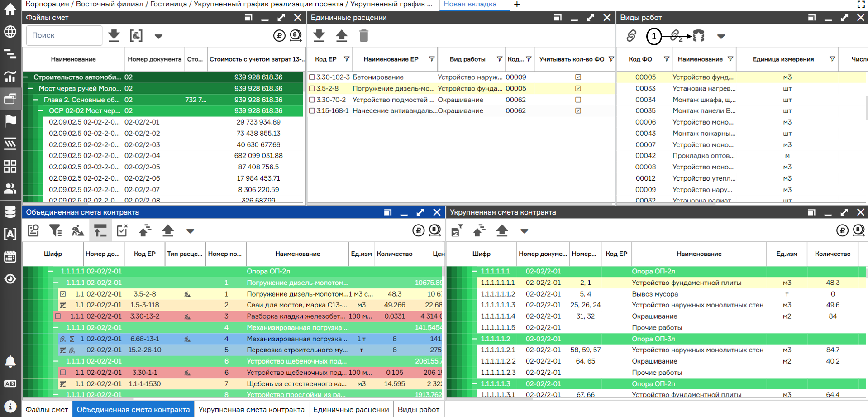Image resolution: width=868 pixels, height=417 pixels.
Task: Click Номер документа column header in Файлы смет
Action: pyautogui.click(x=154, y=59)
